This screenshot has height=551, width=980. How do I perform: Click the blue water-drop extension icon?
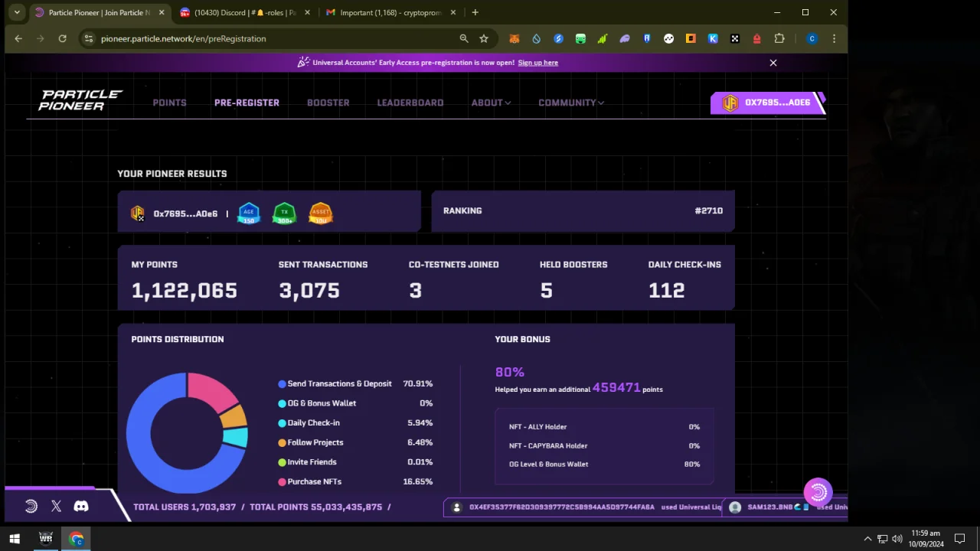click(536, 38)
